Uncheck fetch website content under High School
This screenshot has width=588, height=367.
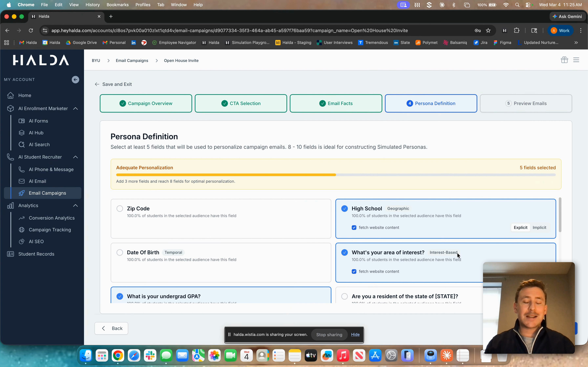coord(354,227)
